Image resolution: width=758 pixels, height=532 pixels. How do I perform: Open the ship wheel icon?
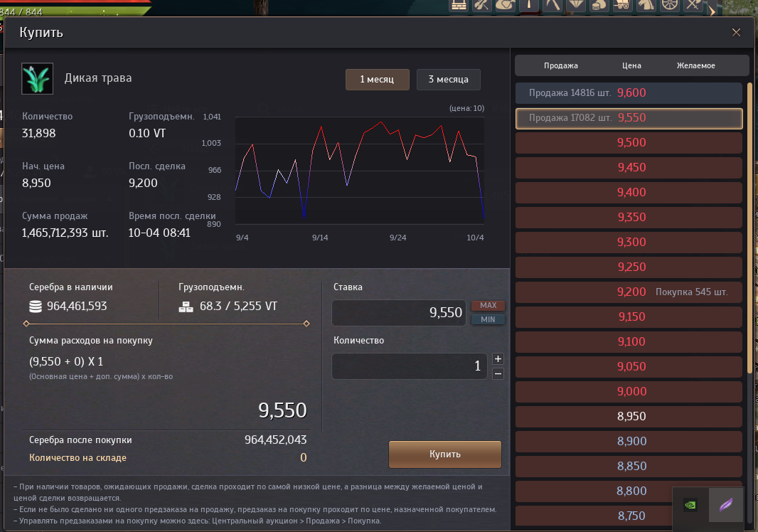[669, 5]
